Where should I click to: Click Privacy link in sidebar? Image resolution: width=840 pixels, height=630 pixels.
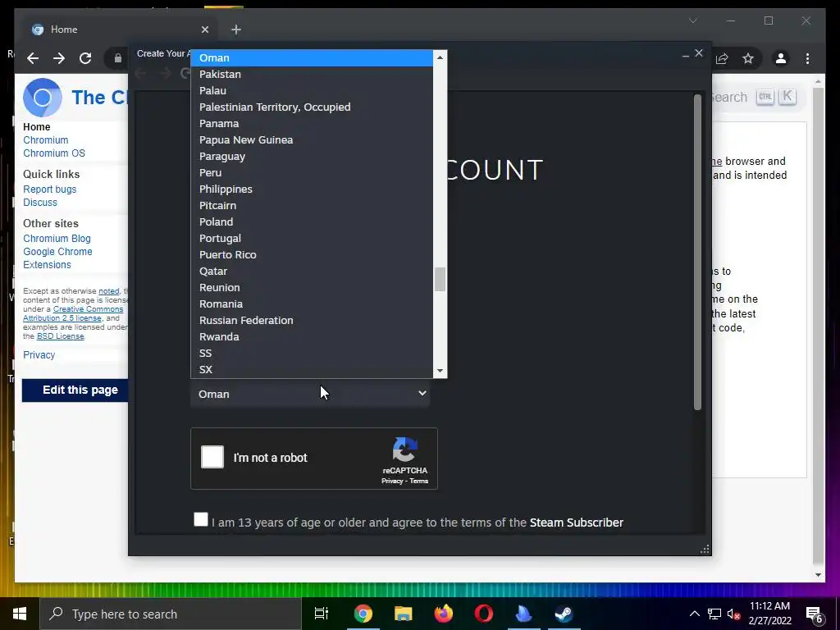coord(39,355)
